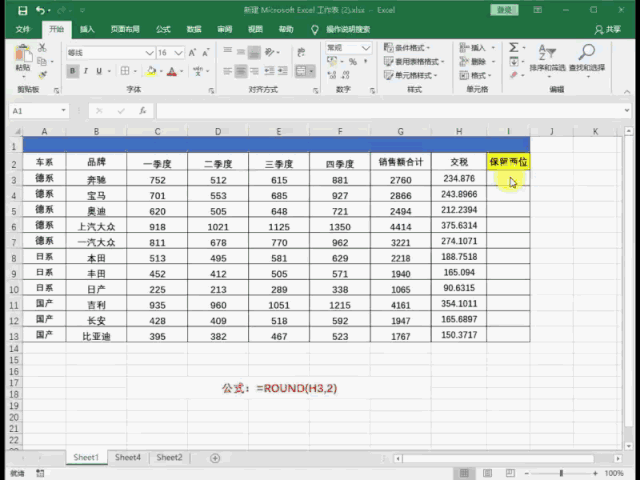
Task: Apply the yellow fill color bucket
Action: coord(151,71)
